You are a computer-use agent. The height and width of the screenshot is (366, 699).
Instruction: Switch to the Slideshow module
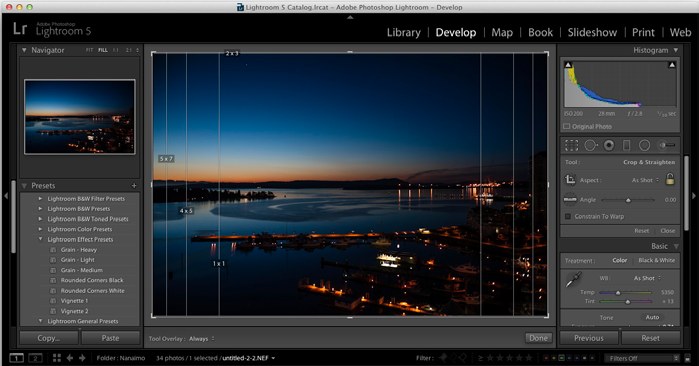click(x=592, y=33)
